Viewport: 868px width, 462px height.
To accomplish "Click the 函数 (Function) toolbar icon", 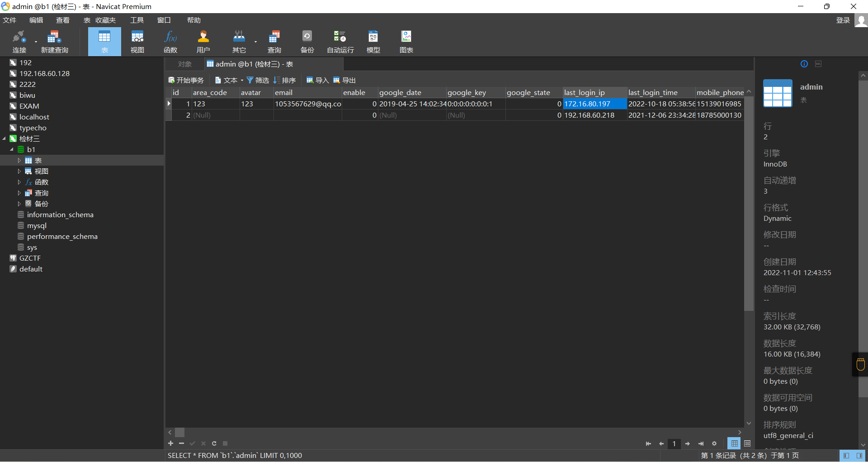I will point(170,41).
